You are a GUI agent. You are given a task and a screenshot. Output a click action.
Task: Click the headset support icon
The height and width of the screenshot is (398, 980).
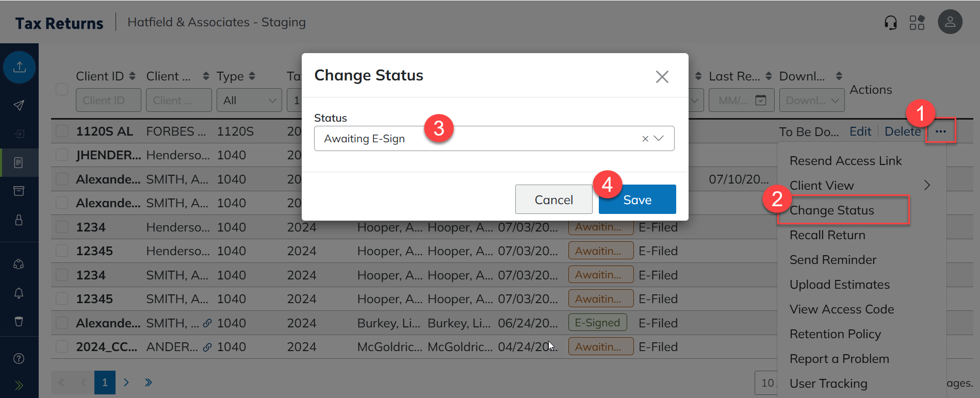tap(890, 23)
